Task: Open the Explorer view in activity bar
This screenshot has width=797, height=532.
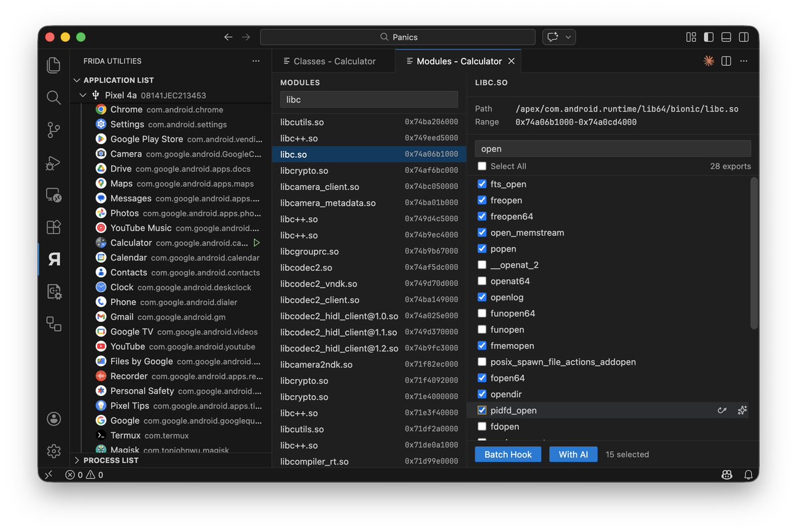Action: click(53, 65)
